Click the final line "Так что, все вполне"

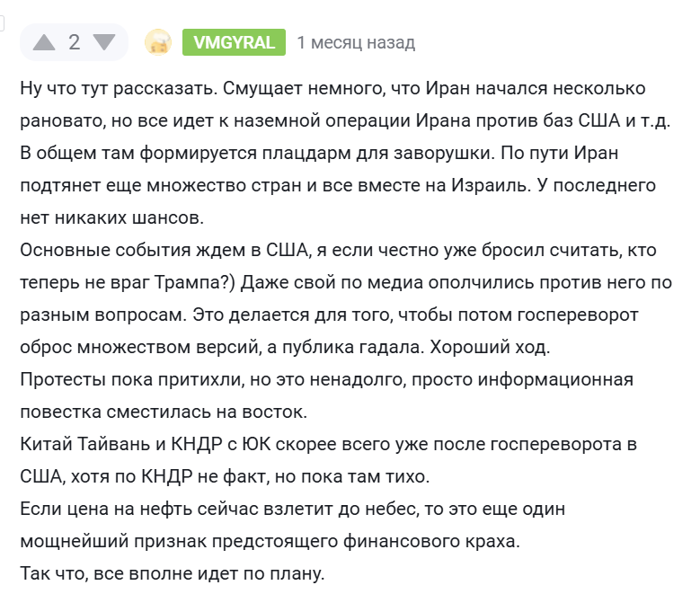coord(173,573)
